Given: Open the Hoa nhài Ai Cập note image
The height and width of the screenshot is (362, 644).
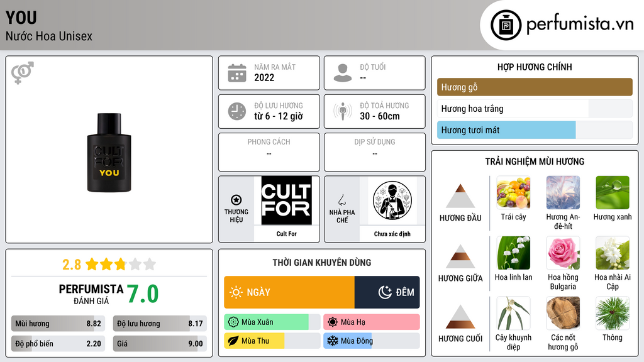Looking at the screenshot, I should point(613,253).
